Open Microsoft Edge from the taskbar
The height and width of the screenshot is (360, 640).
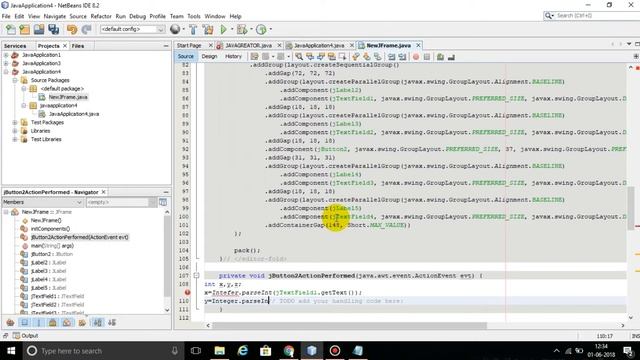[x=243, y=351]
